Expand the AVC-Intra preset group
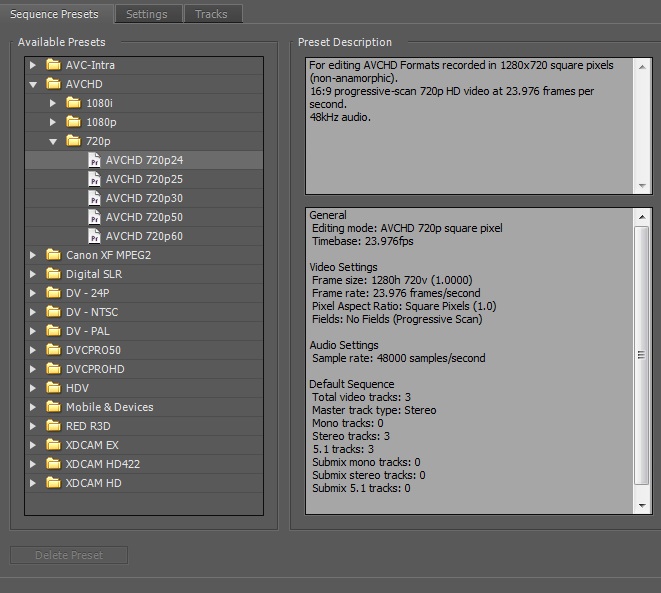Screen dimensions: 661x593 [33, 65]
